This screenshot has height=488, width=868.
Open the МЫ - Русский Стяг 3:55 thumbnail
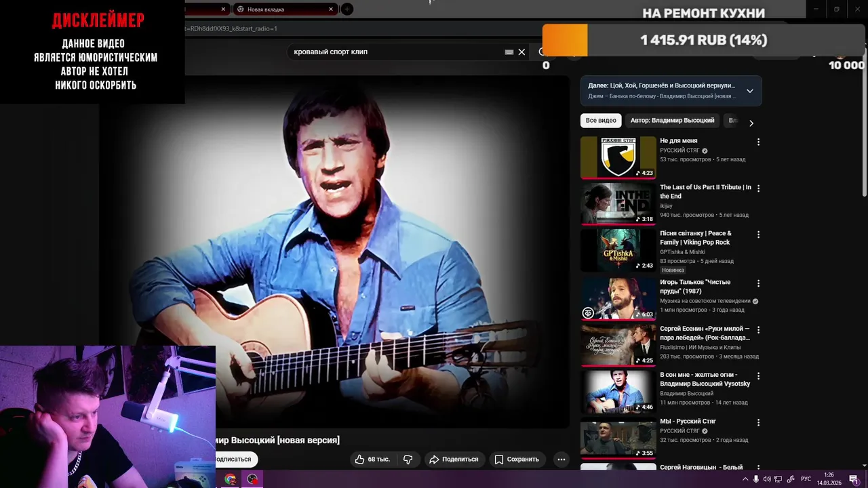click(618, 438)
